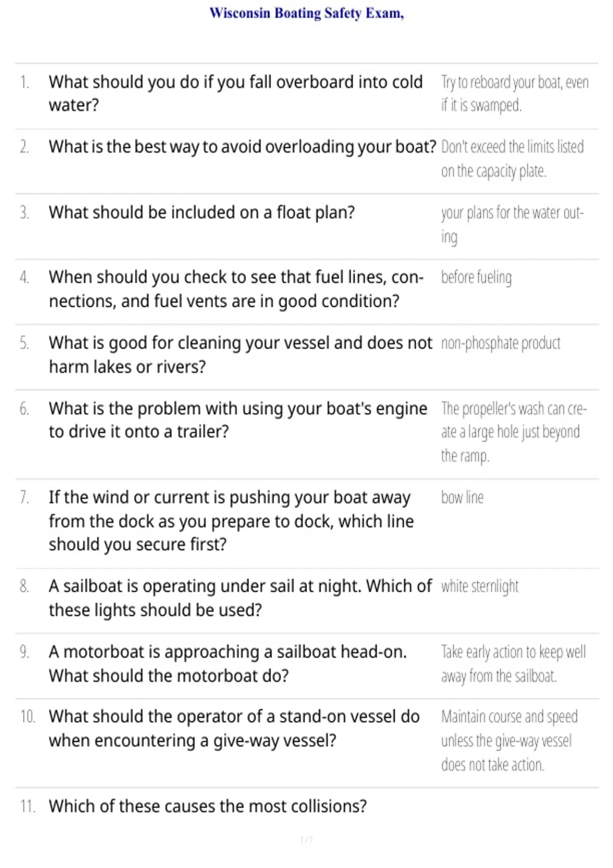
Task: Click the answer 'before fueling'
Action: coord(476,277)
